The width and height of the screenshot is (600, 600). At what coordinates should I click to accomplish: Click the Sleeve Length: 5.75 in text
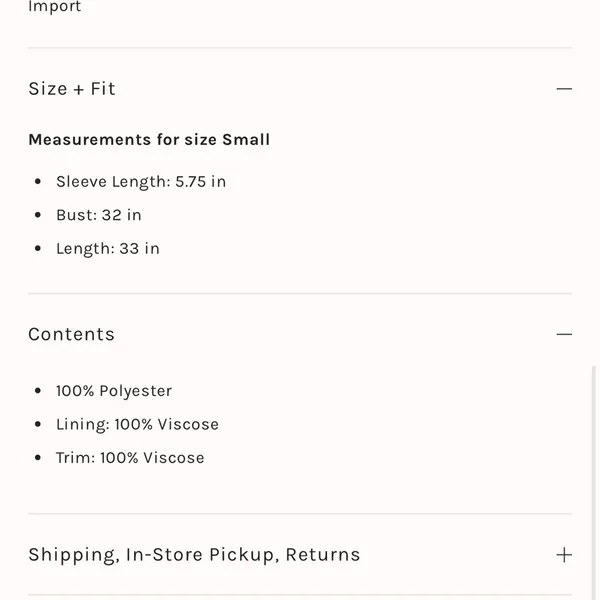coord(141,182)
